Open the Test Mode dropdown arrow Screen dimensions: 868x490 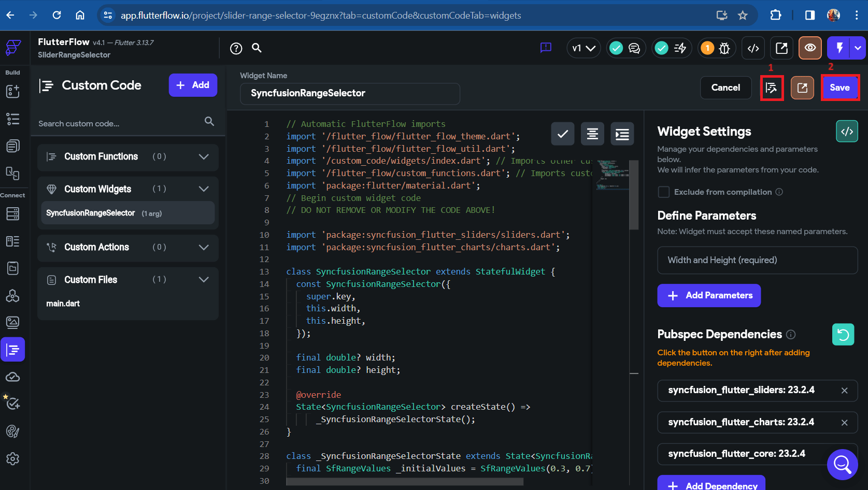[x=858, y=48]
